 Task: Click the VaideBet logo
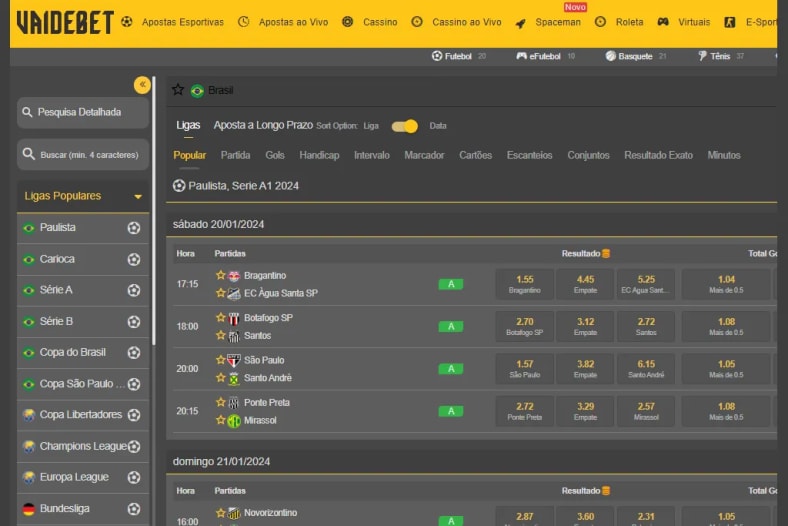click(65, 23)
